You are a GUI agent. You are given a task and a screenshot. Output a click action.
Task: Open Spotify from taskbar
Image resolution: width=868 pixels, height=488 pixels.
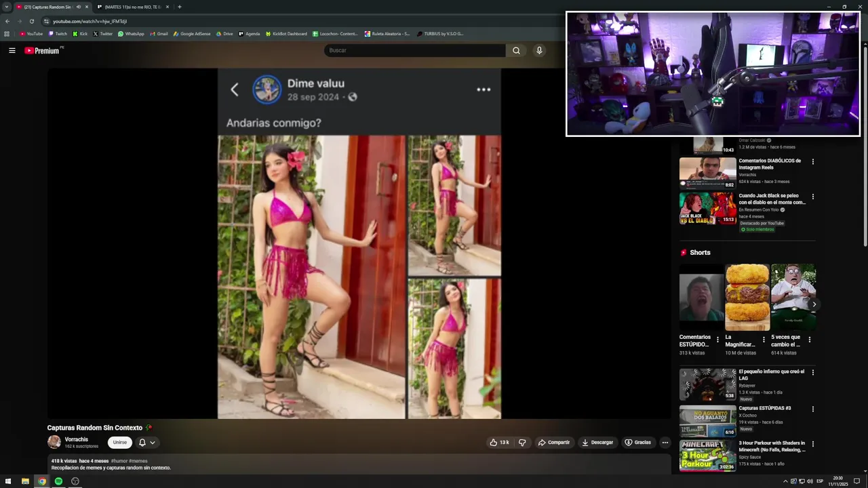click(x=58, y=481)
